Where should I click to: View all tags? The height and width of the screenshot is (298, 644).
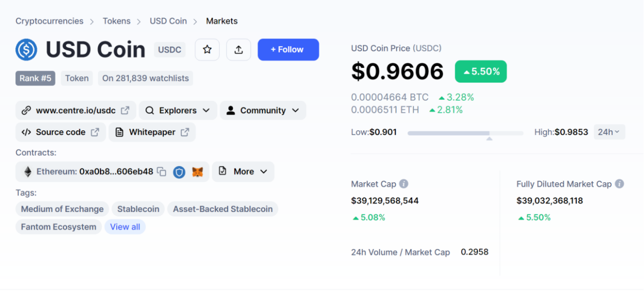(x=125, y=227)
